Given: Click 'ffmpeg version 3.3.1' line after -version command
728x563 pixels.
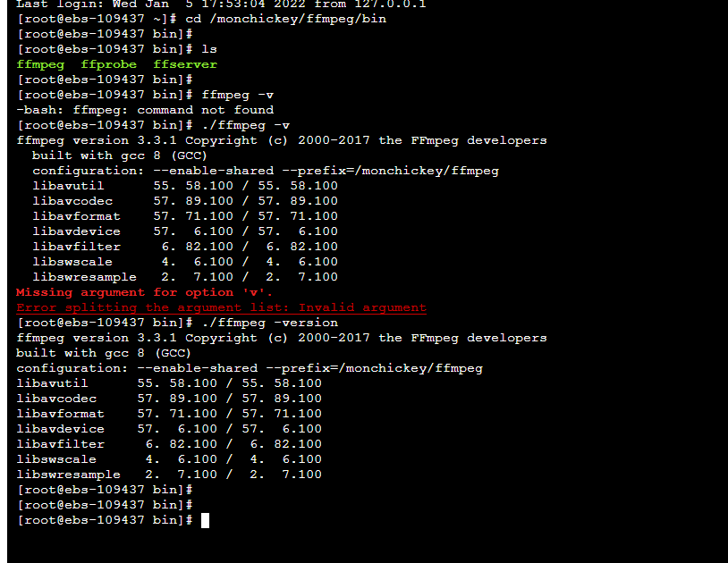Looking at the screenshot, I should pyautogui.click(x=282, y=338).
